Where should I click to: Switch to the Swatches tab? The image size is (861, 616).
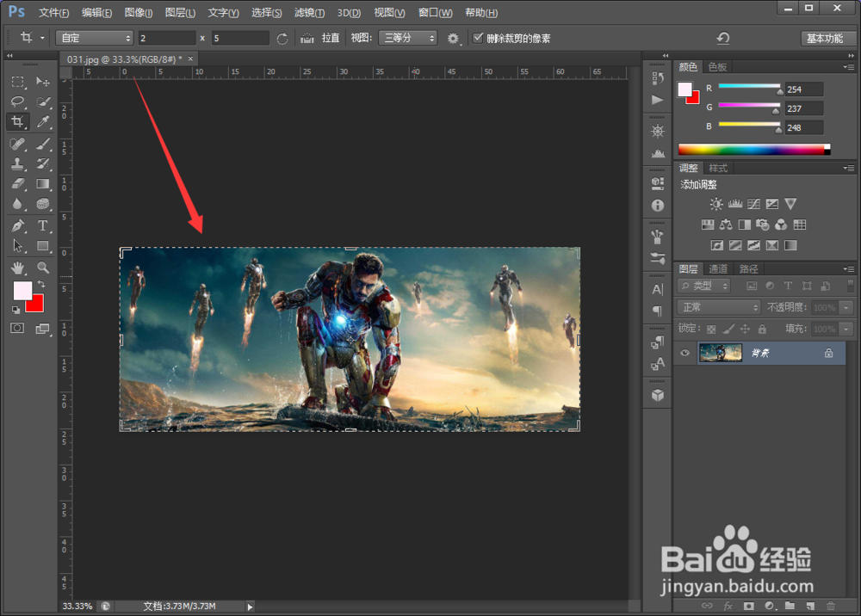pos(717,67)
